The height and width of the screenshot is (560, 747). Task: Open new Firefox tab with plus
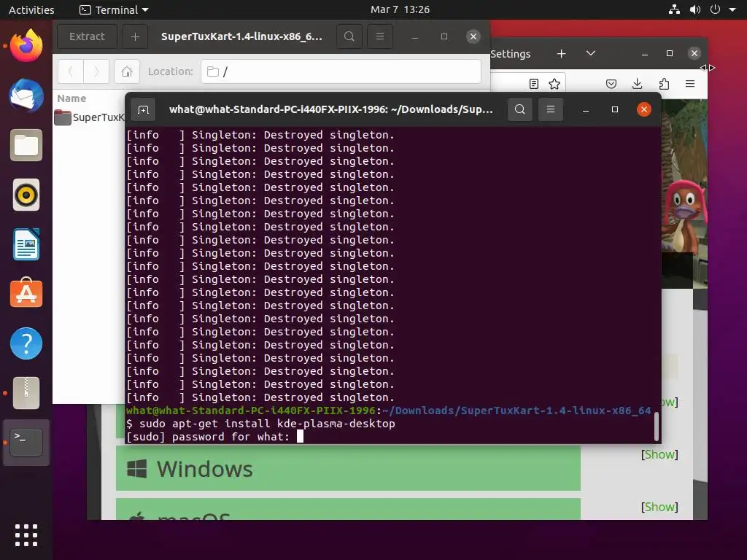click(561, 54)
